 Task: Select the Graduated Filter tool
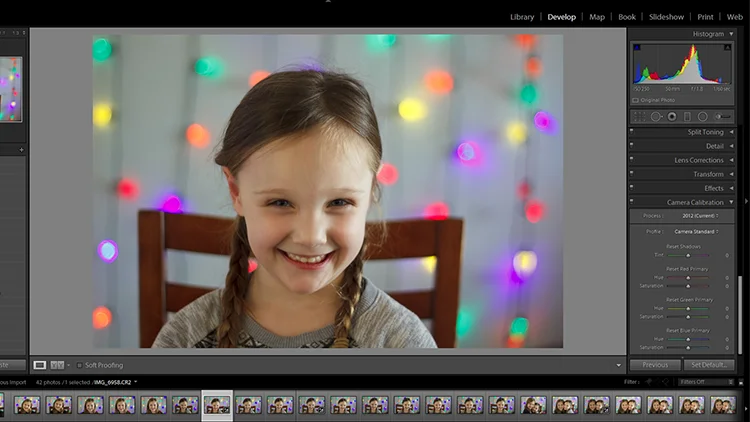[x=687, y=117]
